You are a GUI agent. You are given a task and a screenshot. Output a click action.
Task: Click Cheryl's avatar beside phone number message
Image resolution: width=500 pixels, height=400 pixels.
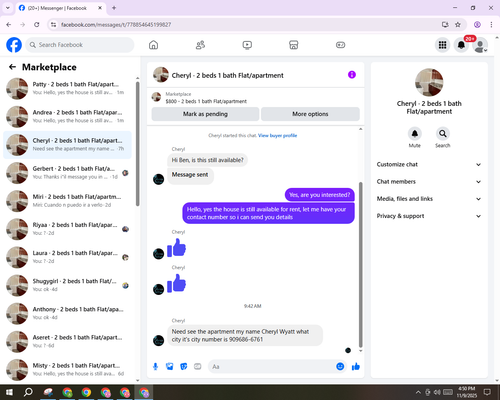(x=158, y=340)
